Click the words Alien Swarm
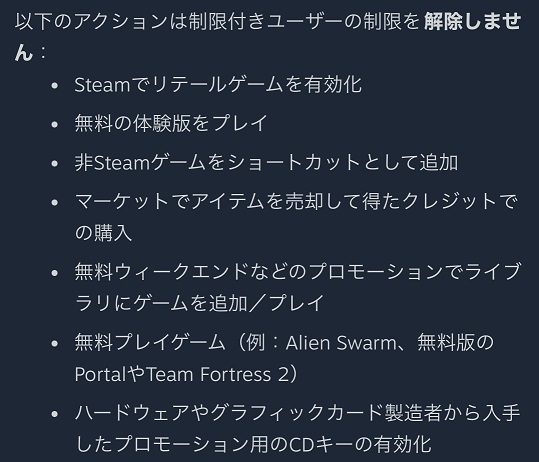539x462 pixels. click(x=341, y=343)
